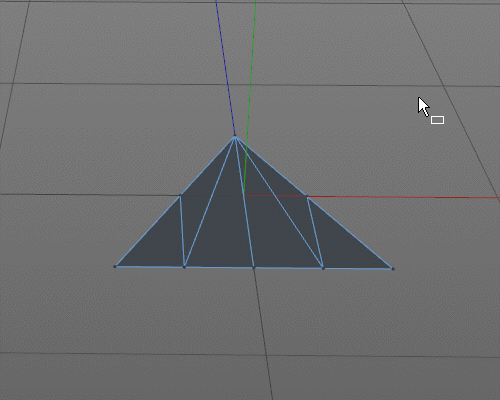The height and width of the screenshot is (400, 500).
Task: Select the second vertex from right on bottom edge
Action: click(323, 268)
